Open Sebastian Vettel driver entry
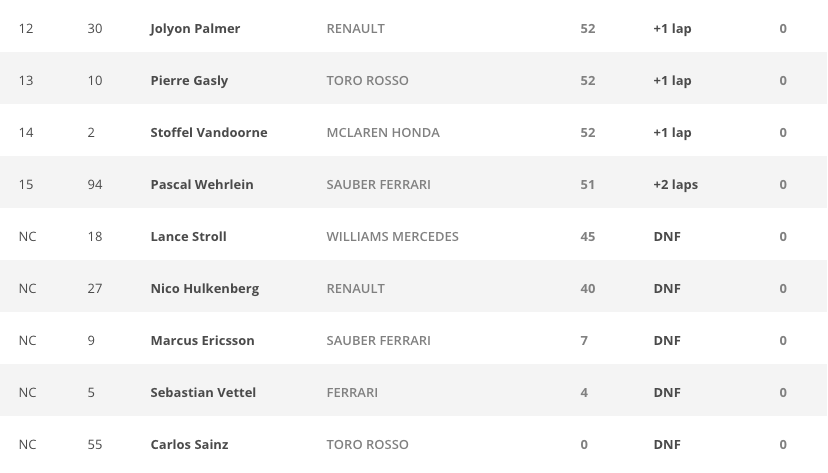 tap(203, 393)
